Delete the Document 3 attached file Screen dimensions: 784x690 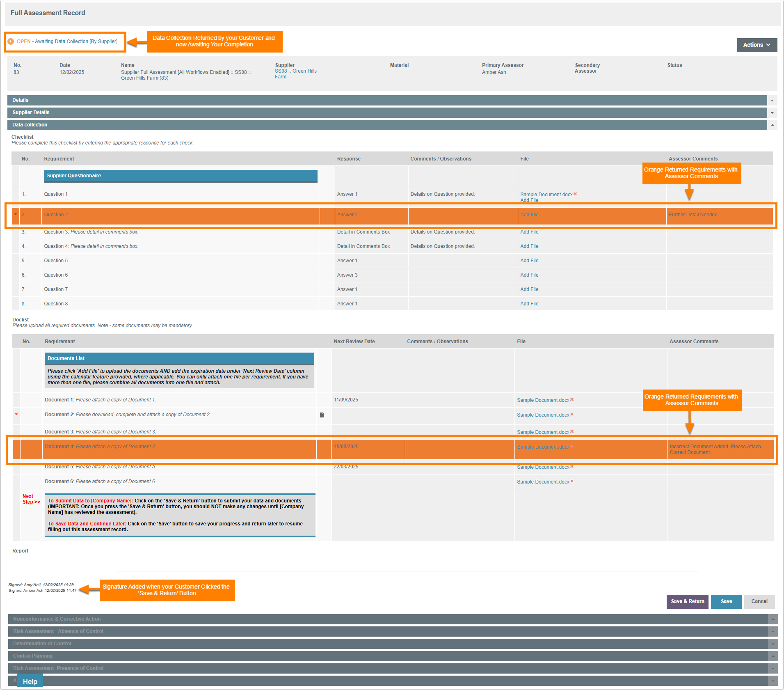click(x=572, y=432)
